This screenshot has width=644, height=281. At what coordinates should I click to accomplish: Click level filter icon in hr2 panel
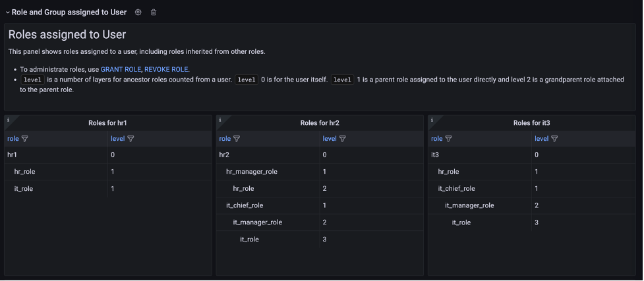343,139
